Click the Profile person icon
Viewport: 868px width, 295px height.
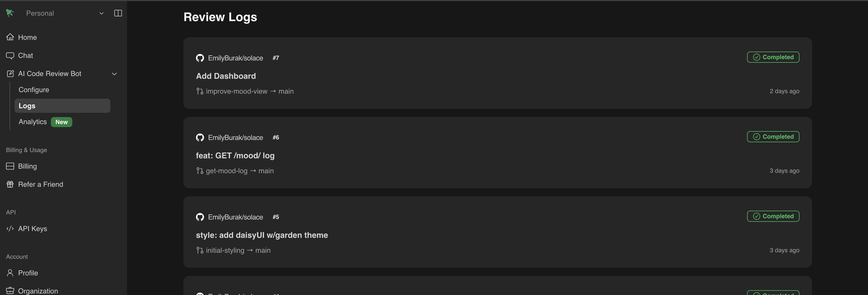[10, 273]
